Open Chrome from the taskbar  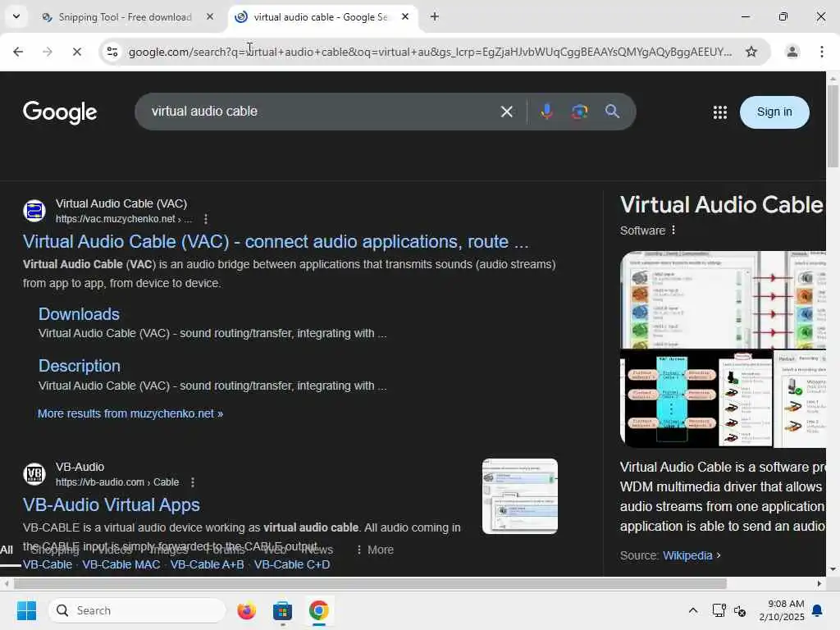[x=319, y=610]
